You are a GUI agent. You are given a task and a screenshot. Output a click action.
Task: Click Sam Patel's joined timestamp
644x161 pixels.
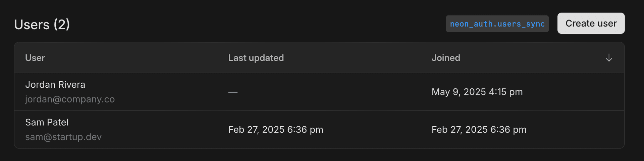(479, 129)
